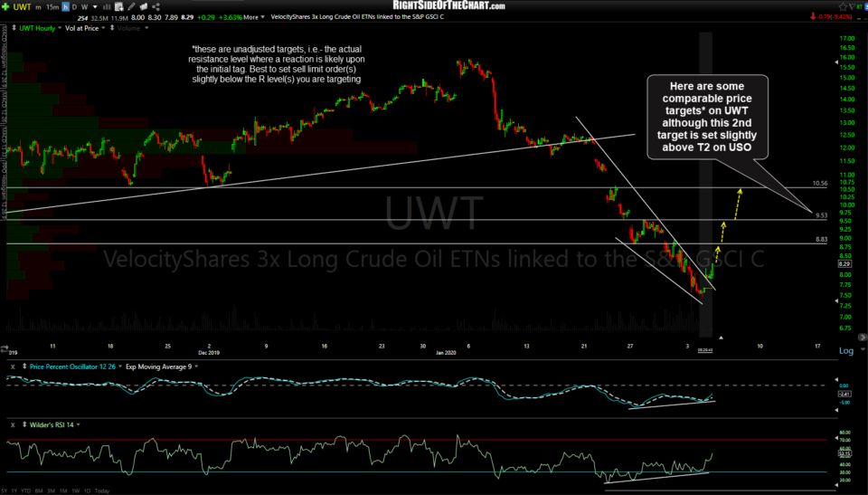The height and width of the screenshot is (495, 868).
Task: Select the weekly W timeframe
Action: (x=85, y=6)
